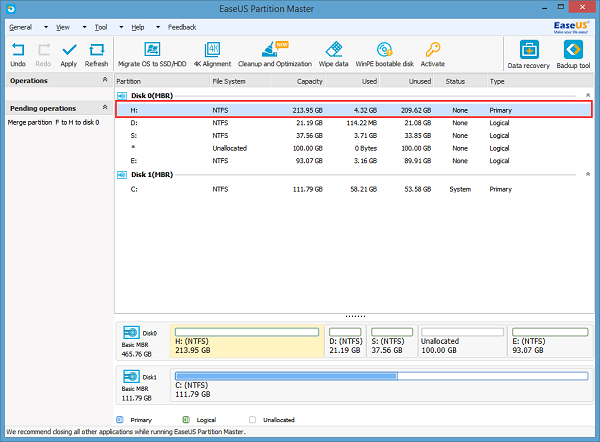Click the EaseUS logo
The width and height of the screenshot is (600, 442).
(571, 27)
